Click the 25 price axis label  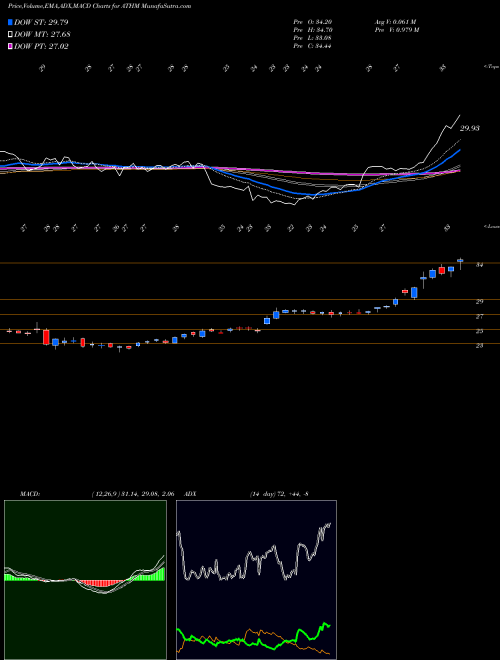[479, 331]
